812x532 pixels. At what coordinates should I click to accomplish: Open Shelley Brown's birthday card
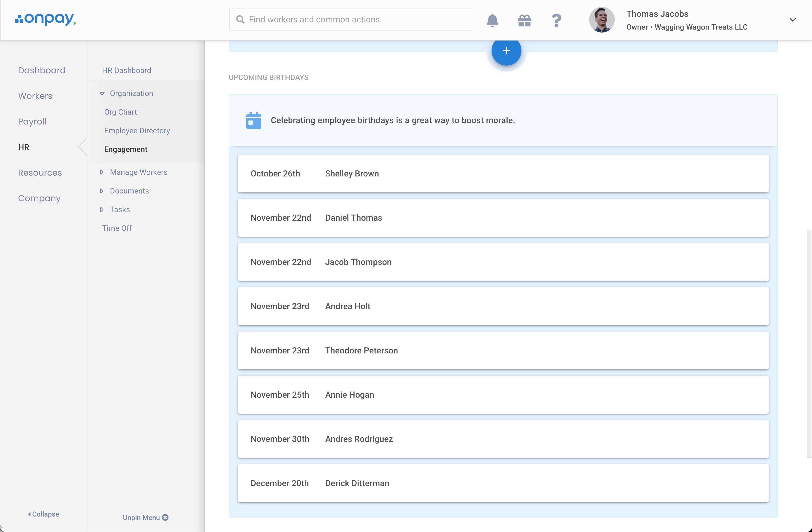(503, 174)
